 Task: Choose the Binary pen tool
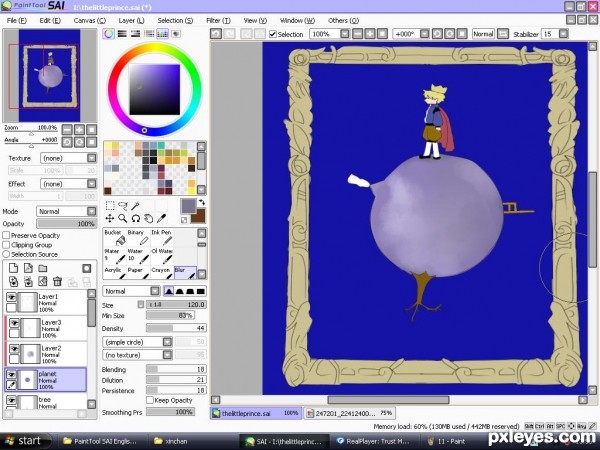pos(138,238)
